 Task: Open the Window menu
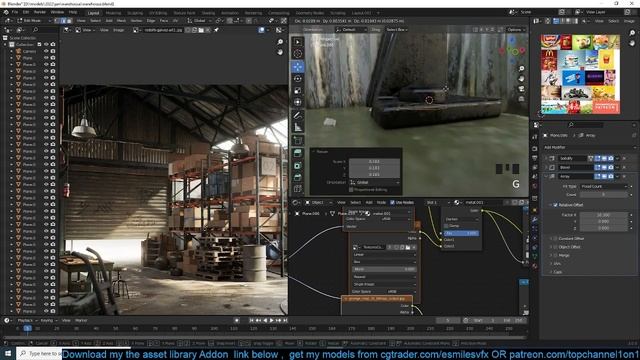[57, 12]
